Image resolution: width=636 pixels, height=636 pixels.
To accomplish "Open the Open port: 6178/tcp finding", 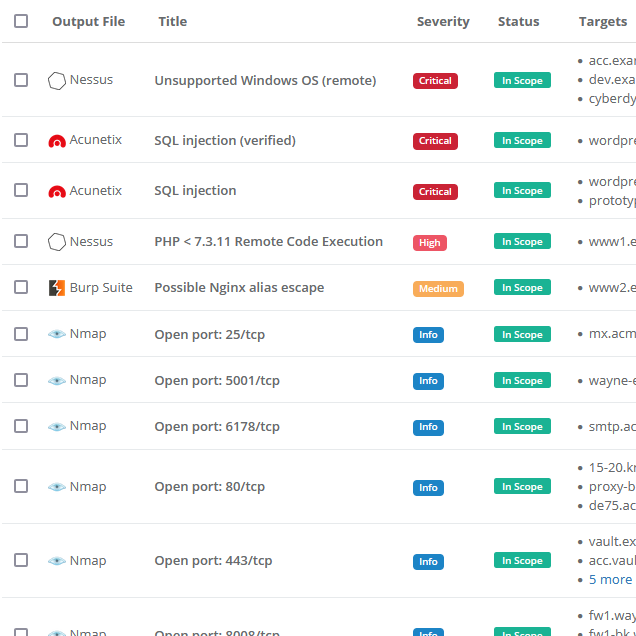I will (x=217, y=427).
